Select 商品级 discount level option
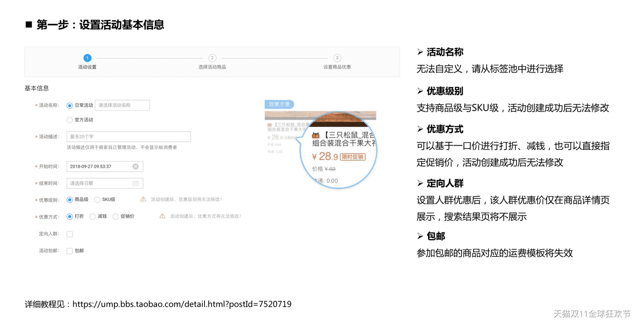 pyautogui.click(x=70, y=200)
